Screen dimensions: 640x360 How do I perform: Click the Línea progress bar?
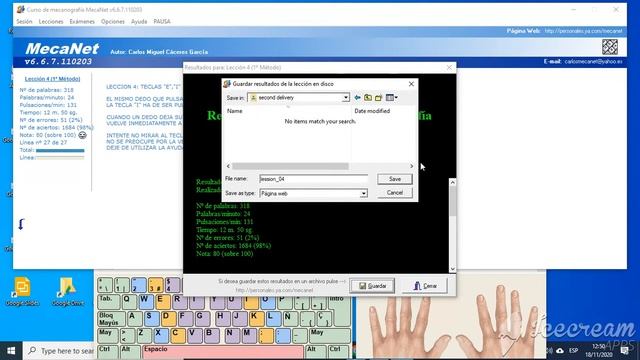point(60,158)
